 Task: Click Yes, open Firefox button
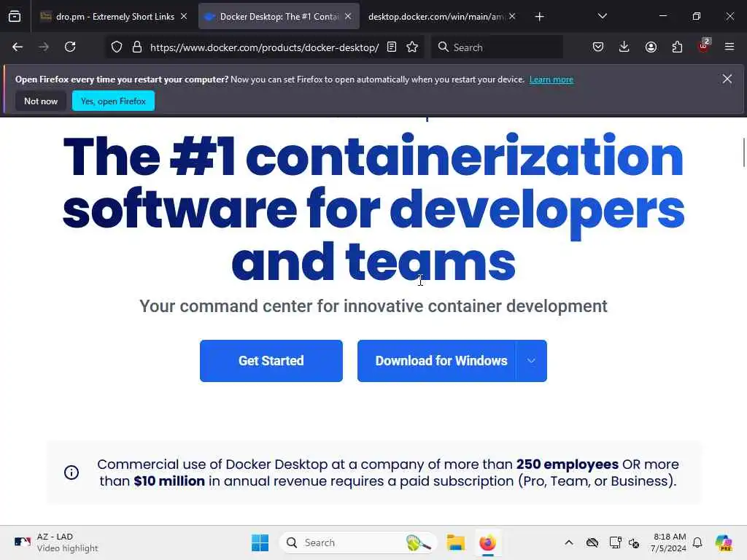coord(113,101)
